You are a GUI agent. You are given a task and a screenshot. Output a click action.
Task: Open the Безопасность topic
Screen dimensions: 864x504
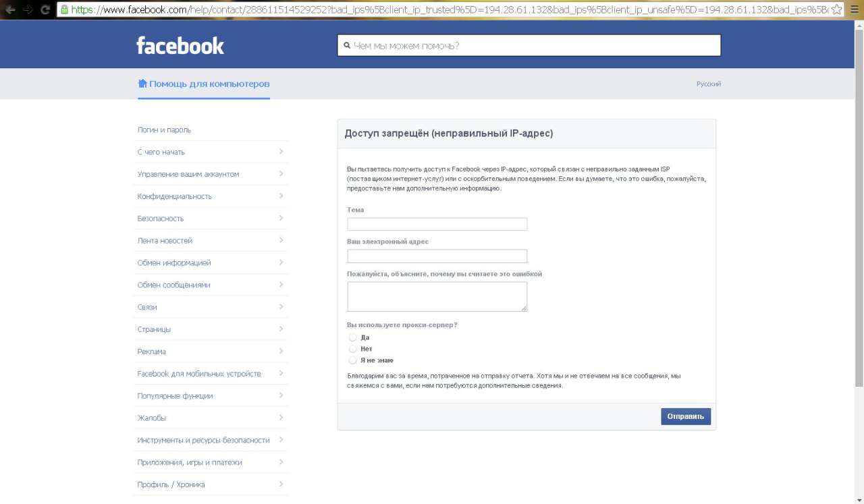point(160,219)
